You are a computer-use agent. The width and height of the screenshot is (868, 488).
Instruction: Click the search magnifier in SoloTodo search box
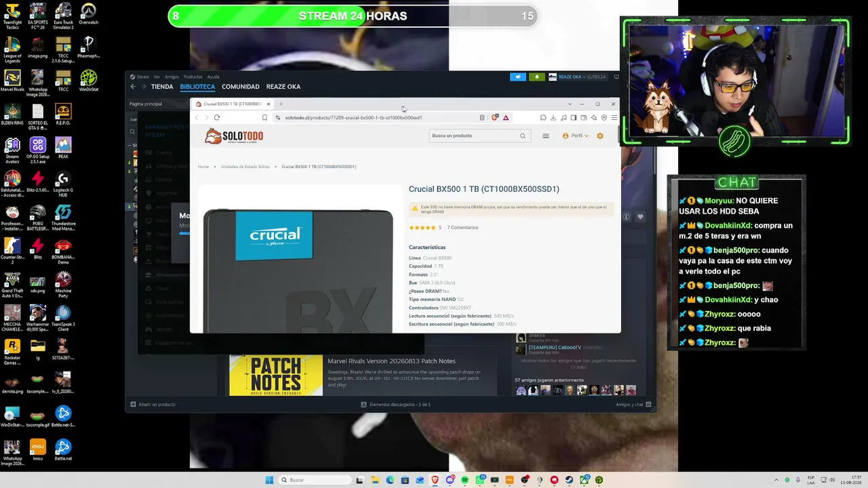click(522, 136)
